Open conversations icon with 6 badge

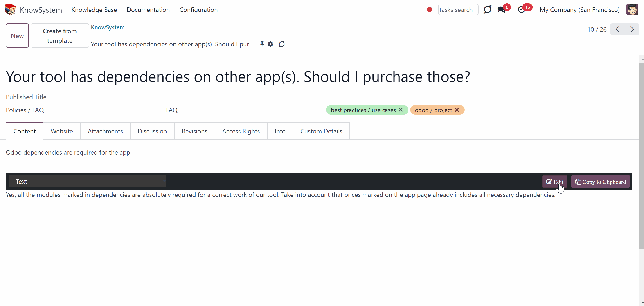tap(502, 9)
